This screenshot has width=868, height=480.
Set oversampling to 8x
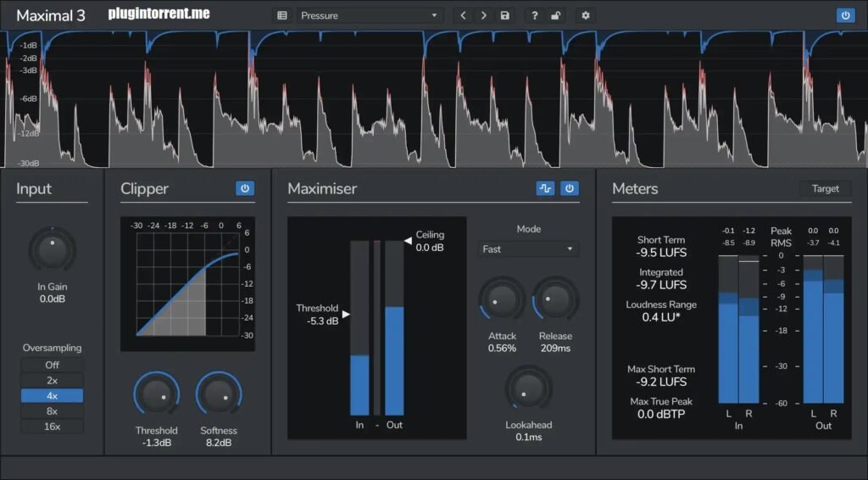52,410
